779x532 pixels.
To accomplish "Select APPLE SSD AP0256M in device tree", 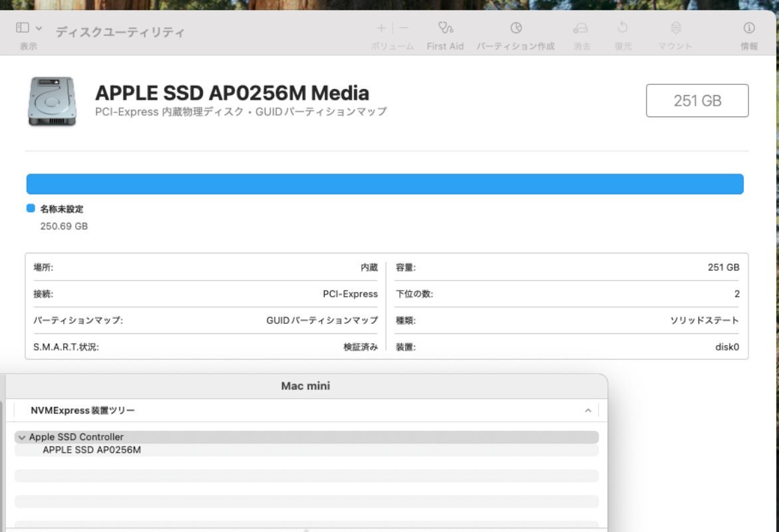I will [92, 450].
